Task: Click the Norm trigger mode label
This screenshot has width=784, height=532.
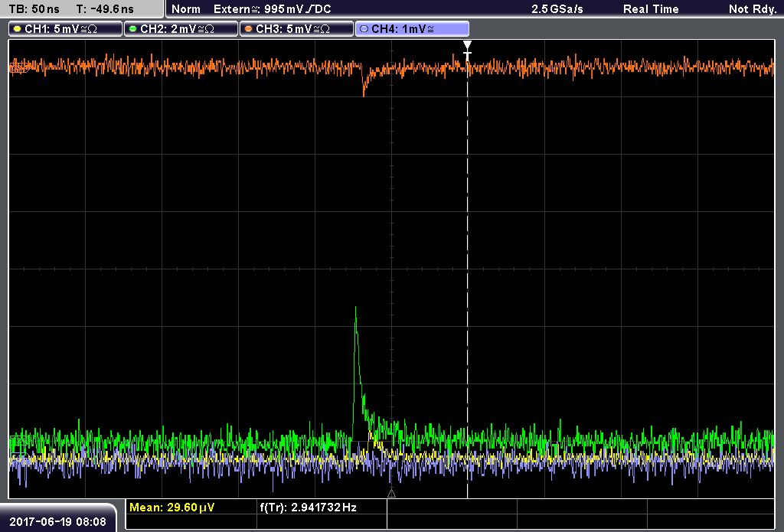Action: click(186, 9)
